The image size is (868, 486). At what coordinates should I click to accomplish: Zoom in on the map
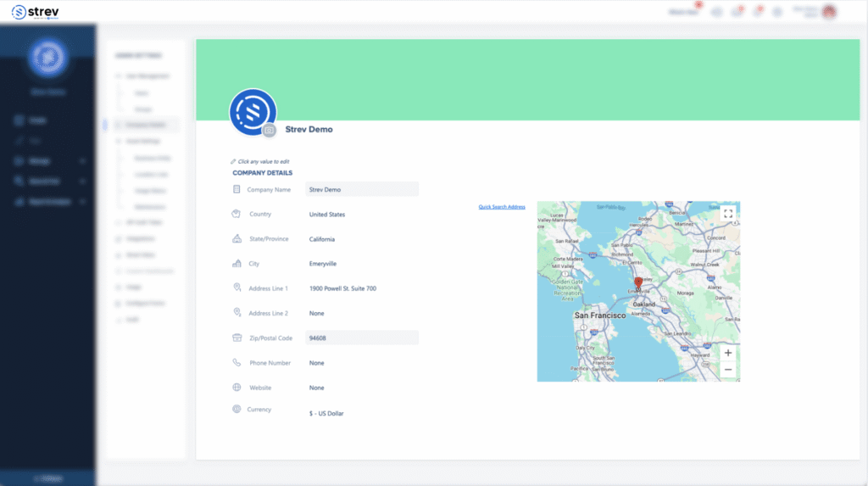728,353
